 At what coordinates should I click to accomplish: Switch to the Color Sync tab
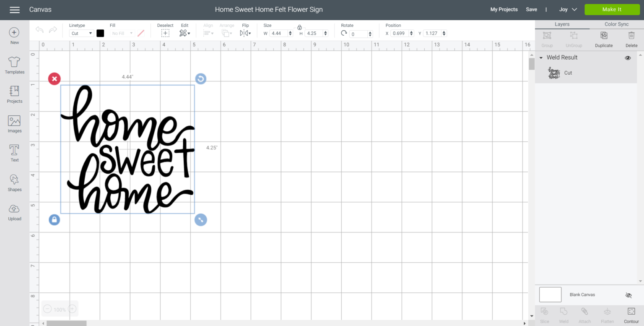616,24
